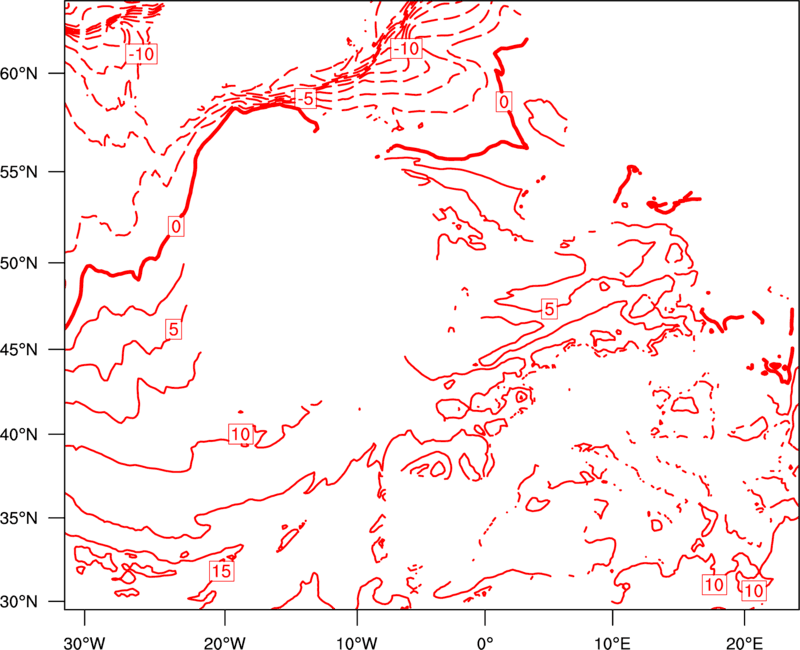Select the 5 contour label east of 0° longitude

point(549,308)
